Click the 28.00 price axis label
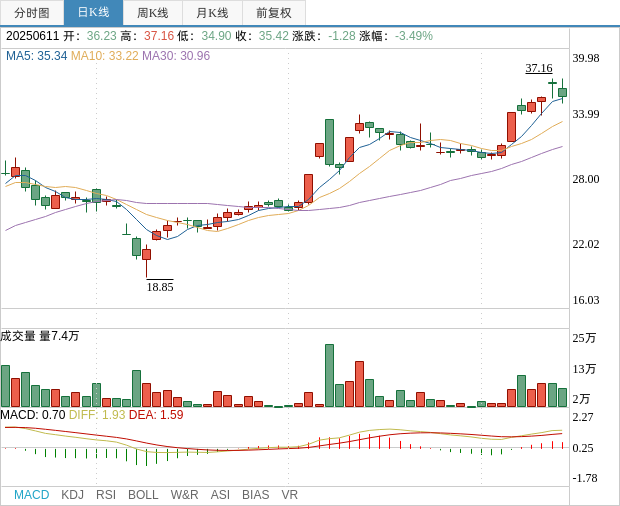This screenshot has height=506, width=620. [586, 179]
